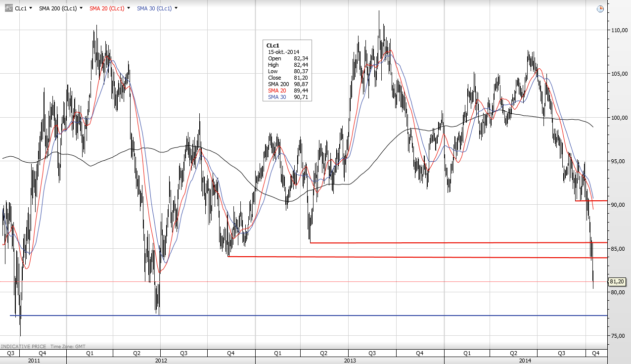Click the Q2 label of year 2012
Image resolution: width=631 pixels, height=364 pixels.
137,353
